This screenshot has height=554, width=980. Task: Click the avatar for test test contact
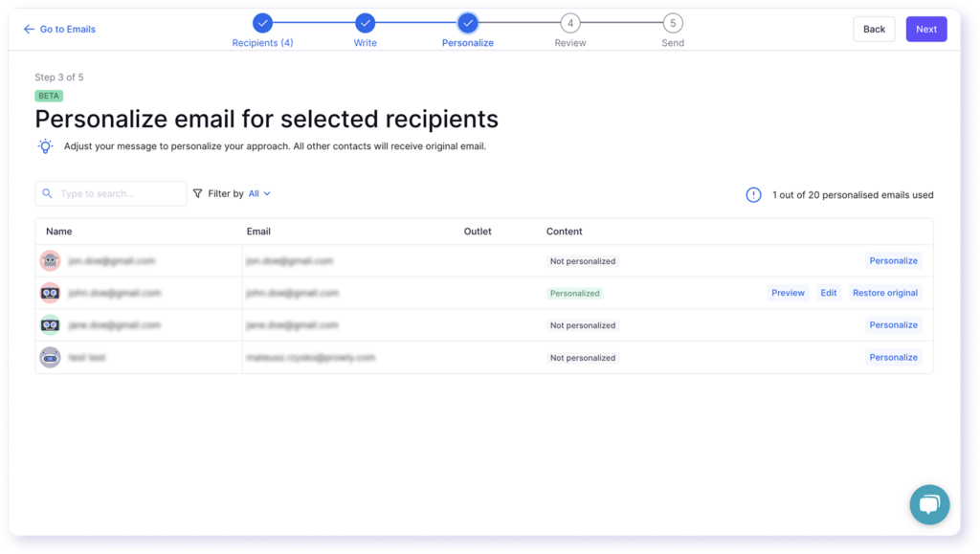(x=50, y=358)
